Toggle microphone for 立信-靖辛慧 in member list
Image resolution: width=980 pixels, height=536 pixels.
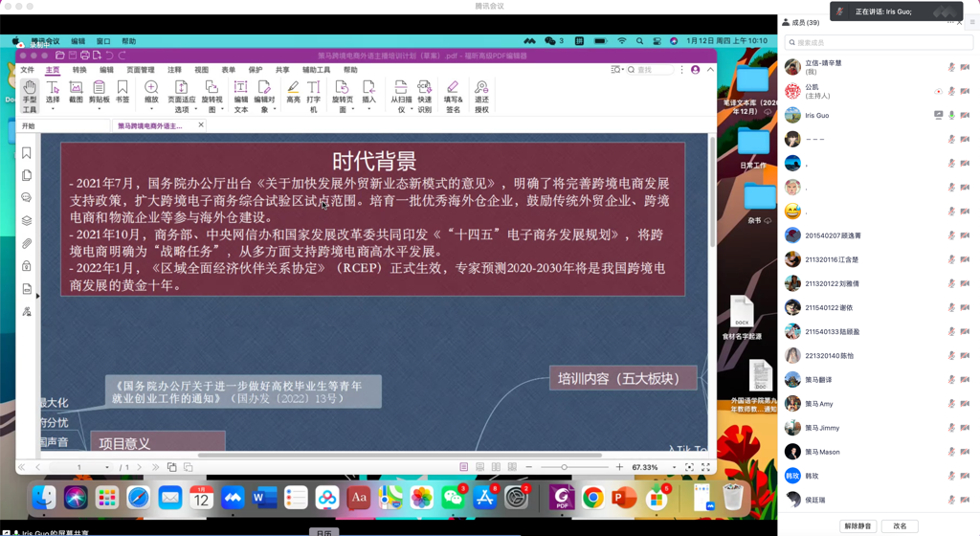tap(951, 68)
